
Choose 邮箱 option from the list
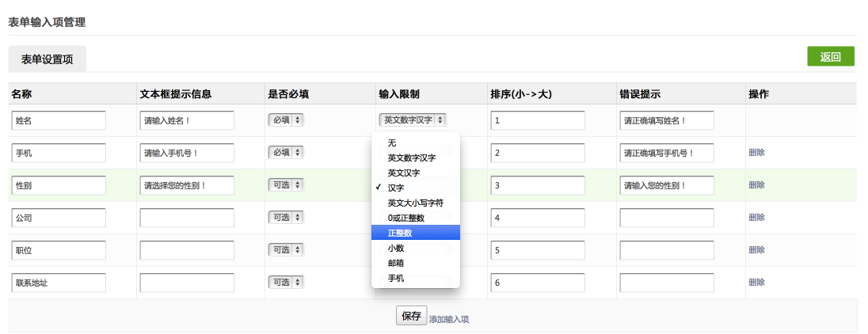tap(415, 264)
